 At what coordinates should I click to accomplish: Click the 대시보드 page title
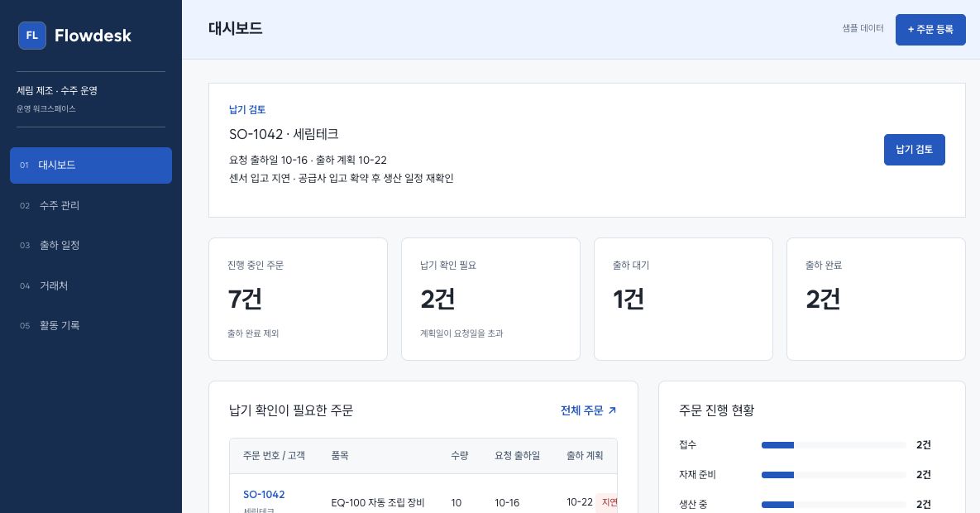pos(235,29)
